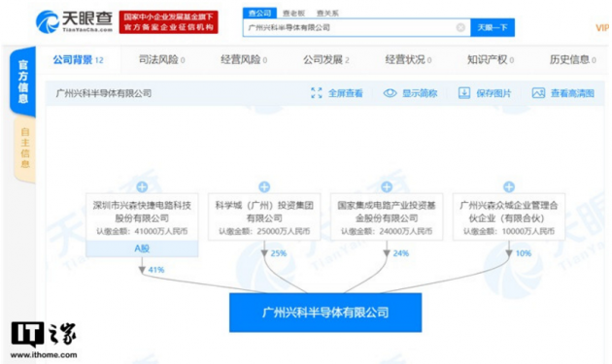612x364 pixels.
Task: Click the 认缴金额 25000万人民币 text
Action: coord(264,231)
